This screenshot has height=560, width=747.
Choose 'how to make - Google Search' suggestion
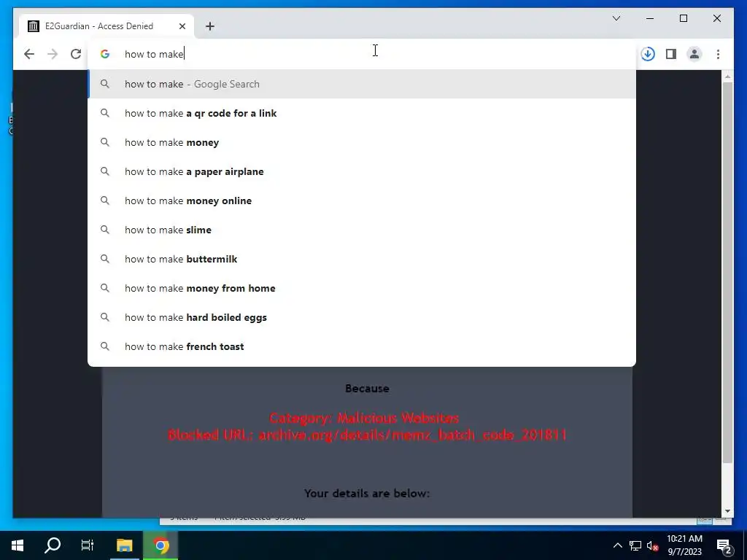(362, 84)
